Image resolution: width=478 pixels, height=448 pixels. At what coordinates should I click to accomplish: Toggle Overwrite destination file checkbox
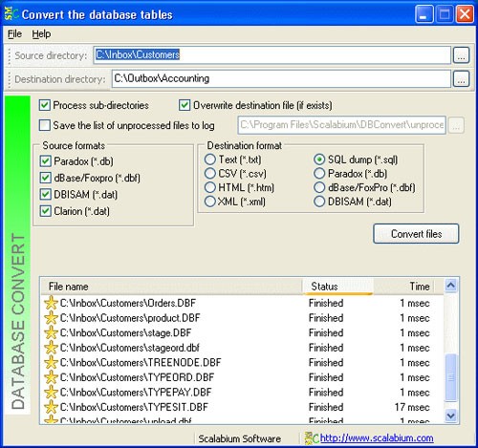click(x=185, y=105)
